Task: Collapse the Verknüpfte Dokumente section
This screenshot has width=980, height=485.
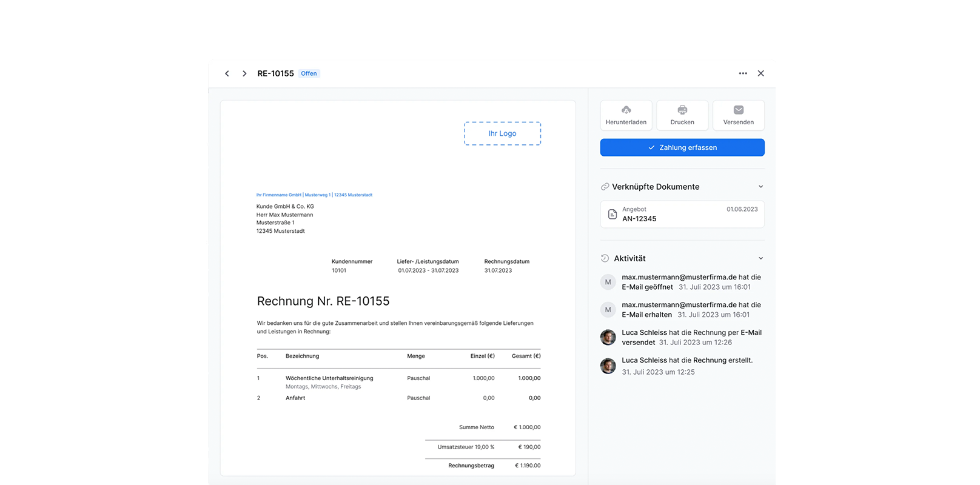Action: 761,187
